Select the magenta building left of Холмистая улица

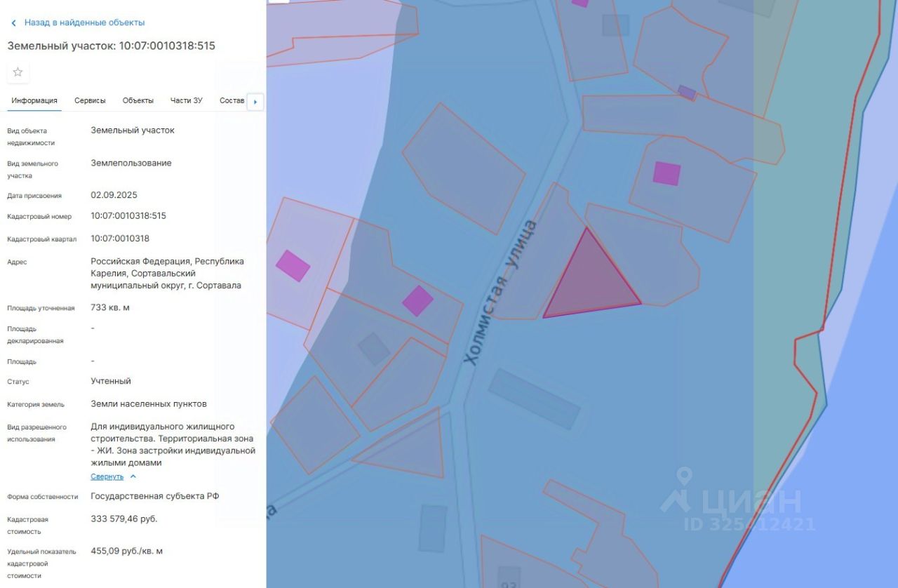tap(417, 300)
